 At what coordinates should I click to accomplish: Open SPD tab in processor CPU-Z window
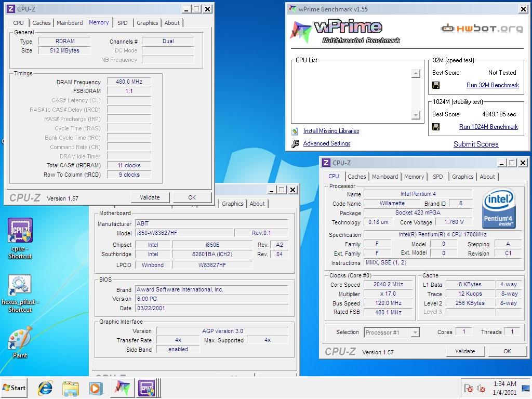click(437, 177)
